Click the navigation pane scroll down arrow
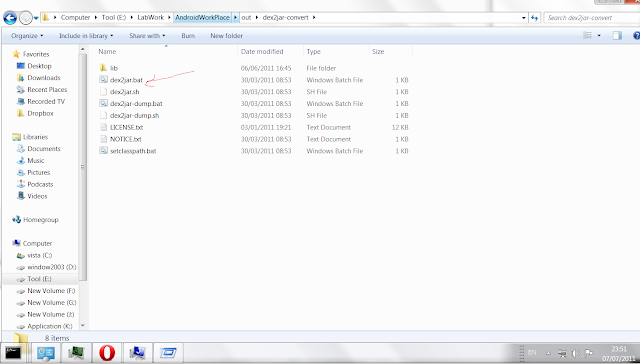Screen dimensions: 640x364 (x=83, y=325)
